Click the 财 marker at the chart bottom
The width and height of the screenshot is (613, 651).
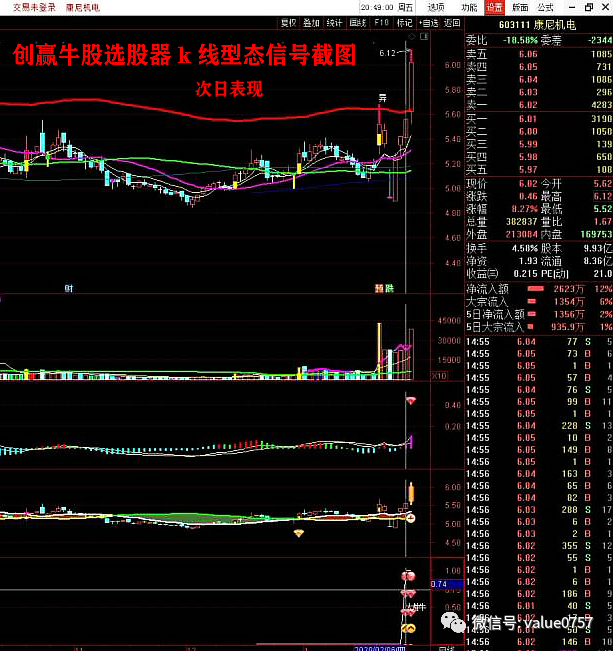[x=69, y=288]
